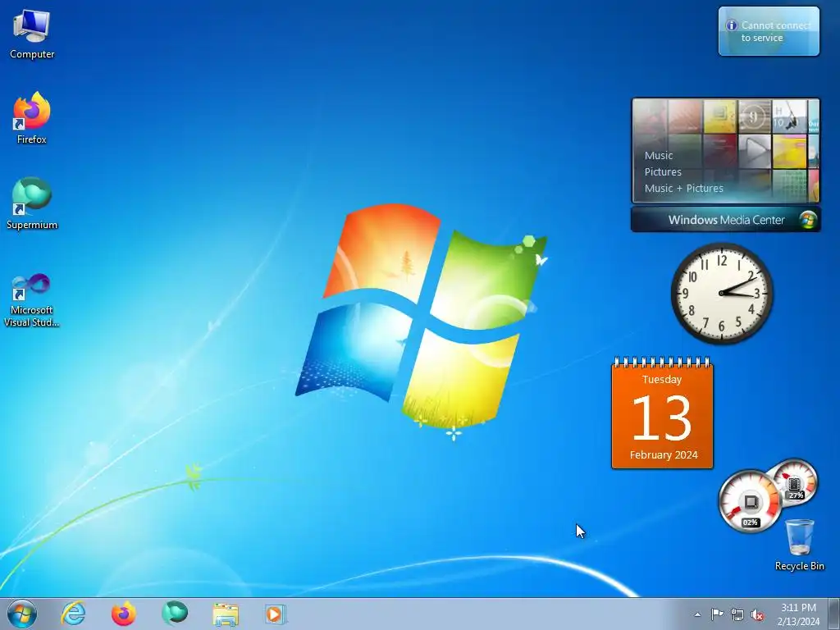The height and width of the screenshot is (630, 840).
Task: Click the muted volume tray icon
Action: [757, 615]
